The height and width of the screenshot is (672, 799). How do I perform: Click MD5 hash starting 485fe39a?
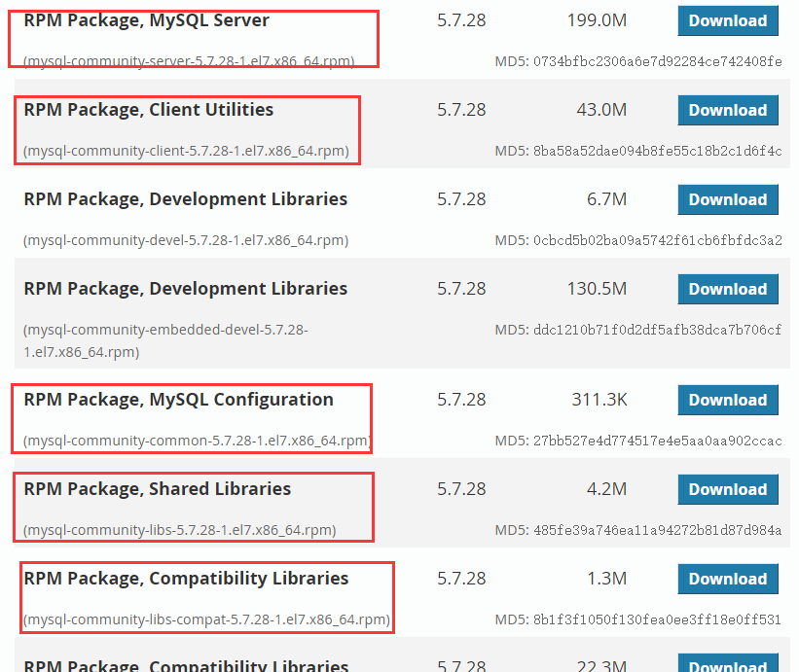(657, 530)
